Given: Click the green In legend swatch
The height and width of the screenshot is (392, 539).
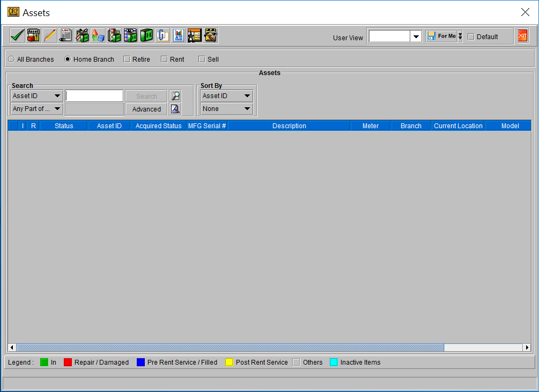Looking at the screenshot, I should pyautogui.click(x=44, y=362).
